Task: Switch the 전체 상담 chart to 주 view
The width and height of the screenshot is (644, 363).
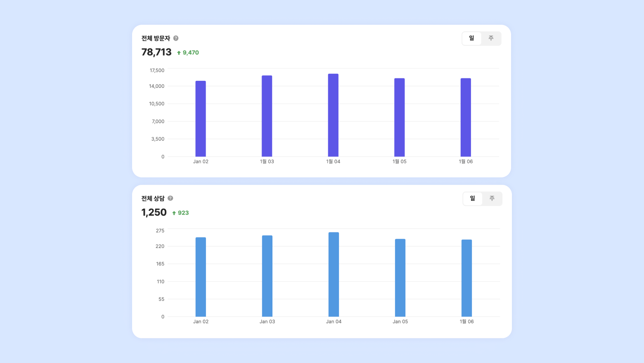Action: click(x=492, y=198)
